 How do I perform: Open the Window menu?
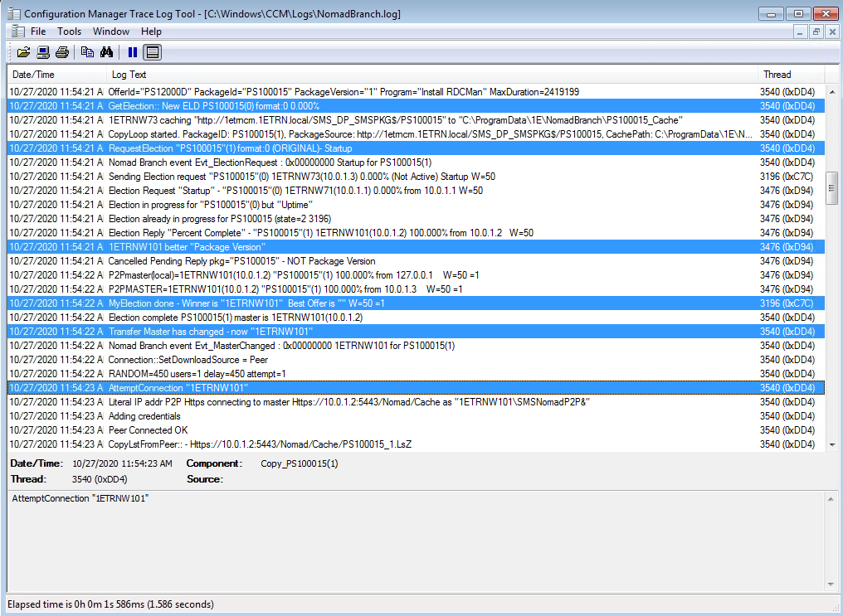[110, 32]
